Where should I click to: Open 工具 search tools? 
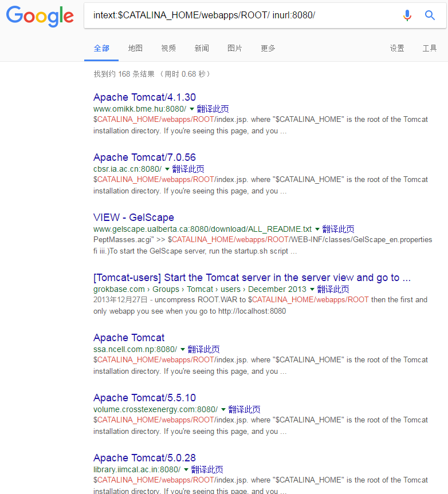coord(430,48)
